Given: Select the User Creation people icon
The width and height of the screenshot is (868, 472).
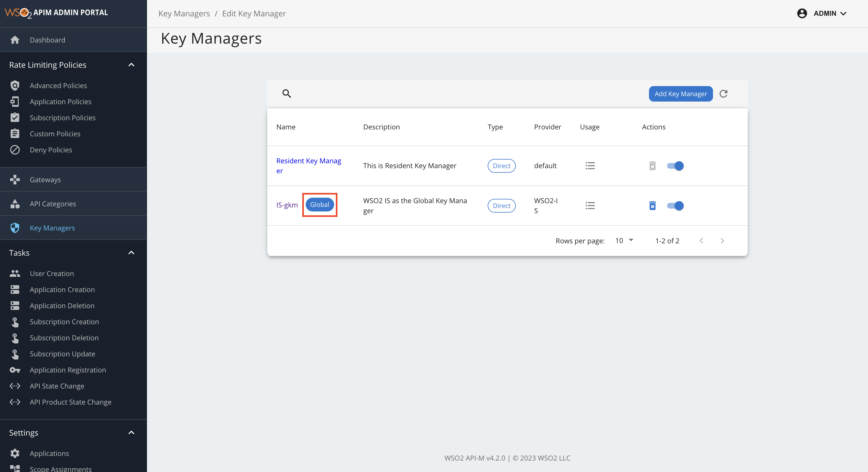Looking at the screenshot, I should coord(15,273).
